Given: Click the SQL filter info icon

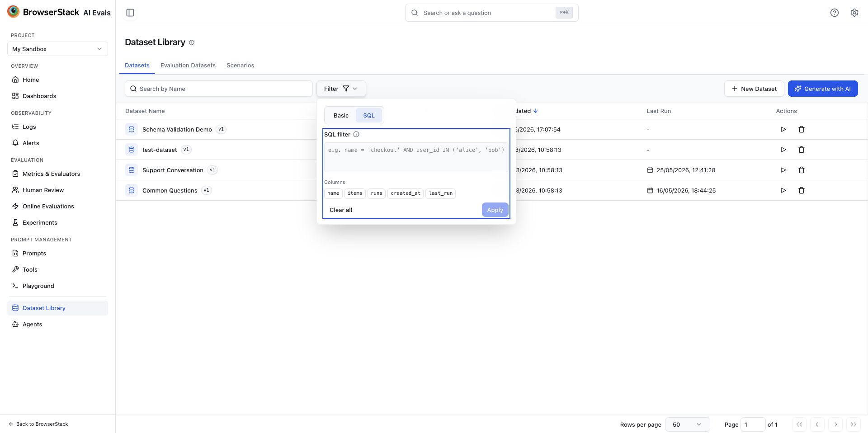Looking at the screenshot, I should click(x=356, y=134).
